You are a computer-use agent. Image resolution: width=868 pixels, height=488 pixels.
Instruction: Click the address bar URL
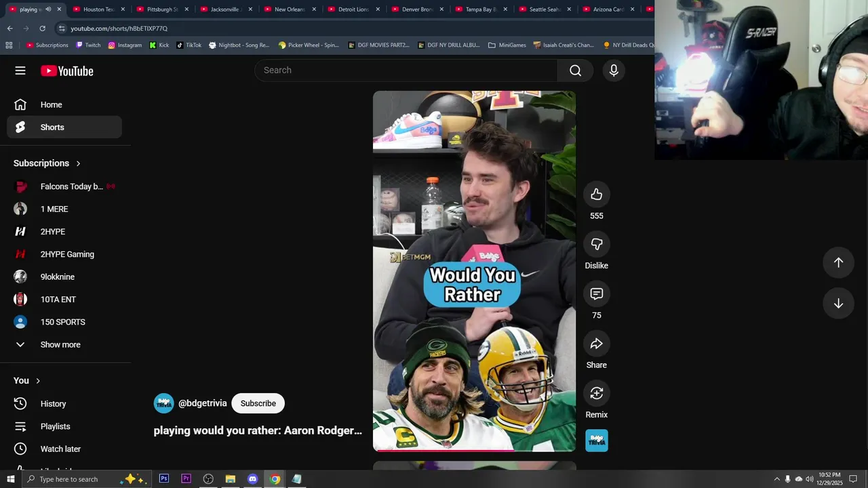pyautogui.click(x=119, y=28)
